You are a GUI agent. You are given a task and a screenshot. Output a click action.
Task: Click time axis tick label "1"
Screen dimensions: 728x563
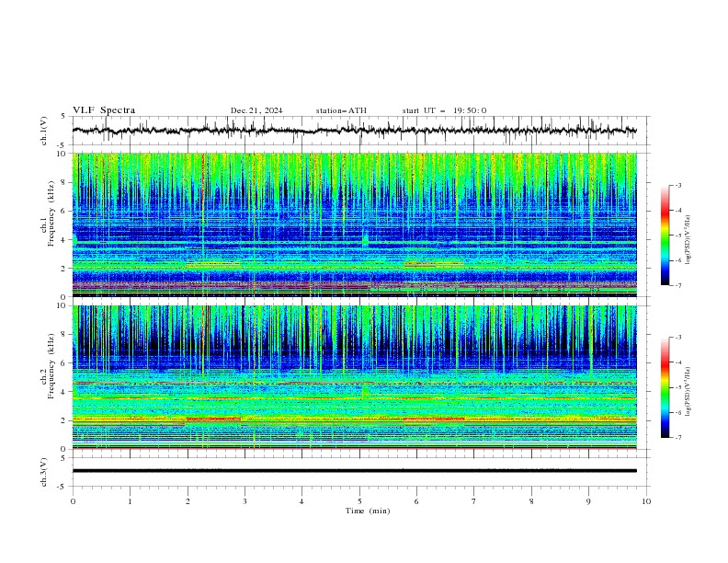(x=130, y=501)
